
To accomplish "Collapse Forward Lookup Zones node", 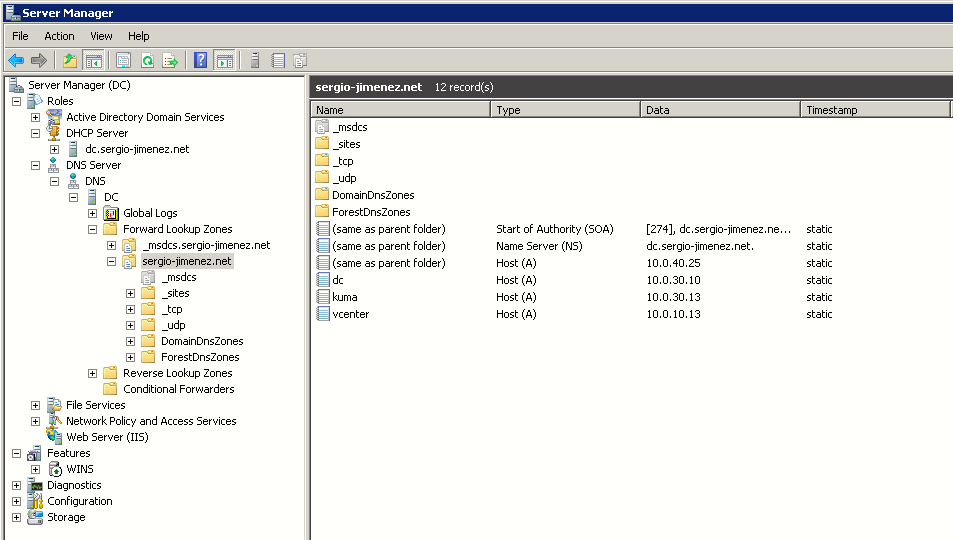I will click(92, 229).
